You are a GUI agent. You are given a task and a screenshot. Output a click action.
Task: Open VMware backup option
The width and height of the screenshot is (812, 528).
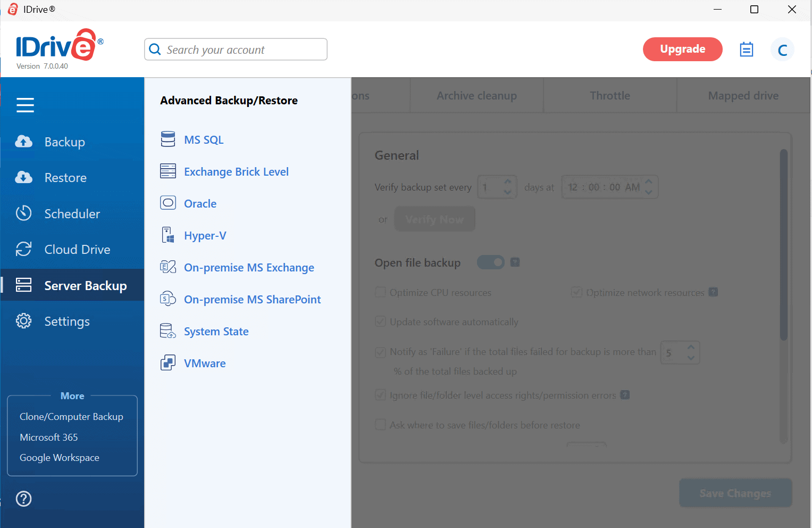pos(205,363)
